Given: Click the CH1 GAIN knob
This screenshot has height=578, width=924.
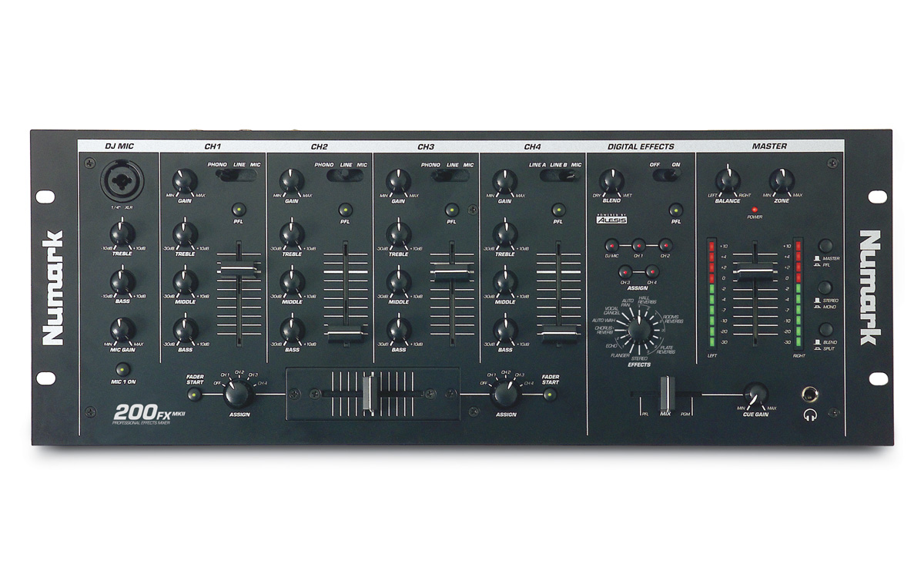Looking at the screenshot, I should pyautogui.click(x=183, y=180).
